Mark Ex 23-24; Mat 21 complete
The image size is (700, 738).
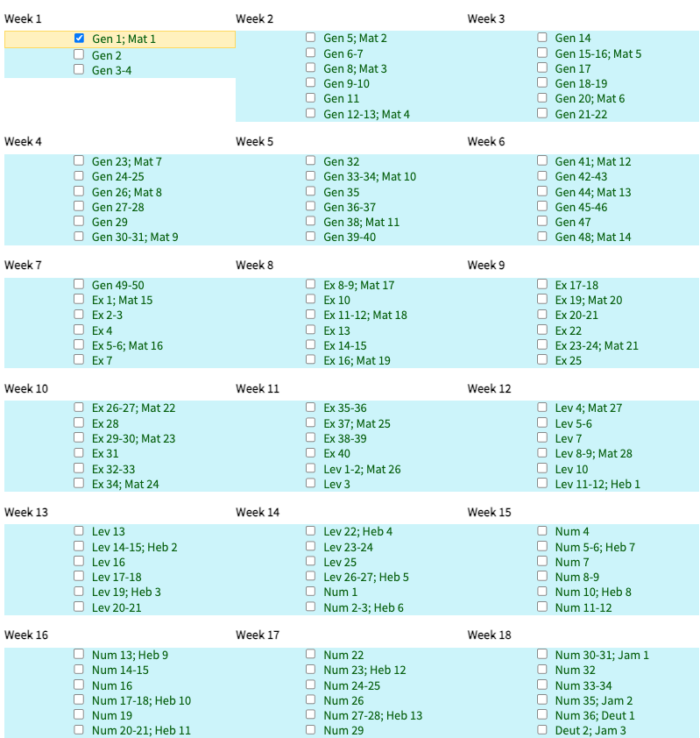[542, 345]
